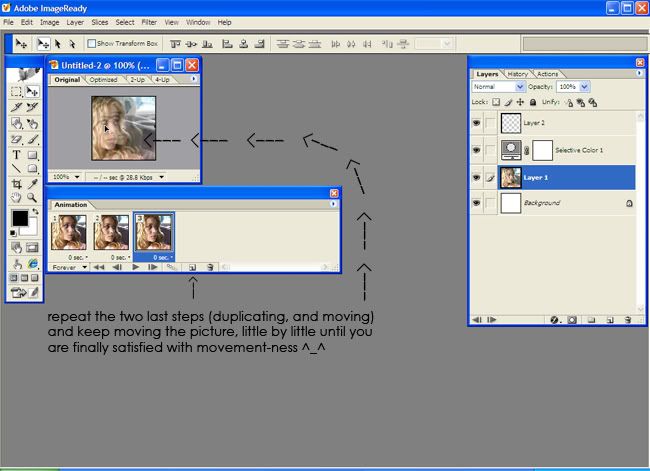Delete animation frame with trash icon
Image resolution: width=650 pixels, height=471 pixels.
210,267
